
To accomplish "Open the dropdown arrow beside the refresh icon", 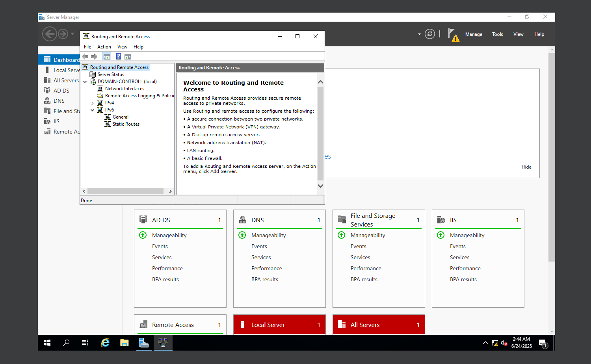I will (419, 34).
